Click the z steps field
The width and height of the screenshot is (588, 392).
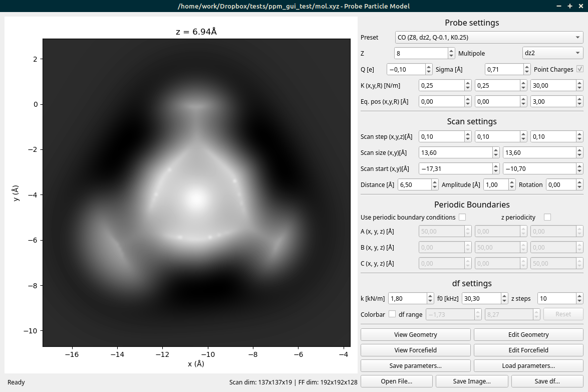[x=557, y=298]
